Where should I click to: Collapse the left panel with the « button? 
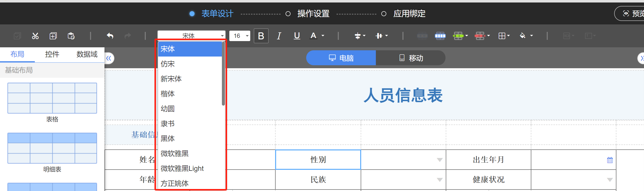click(x=109, y=58)
